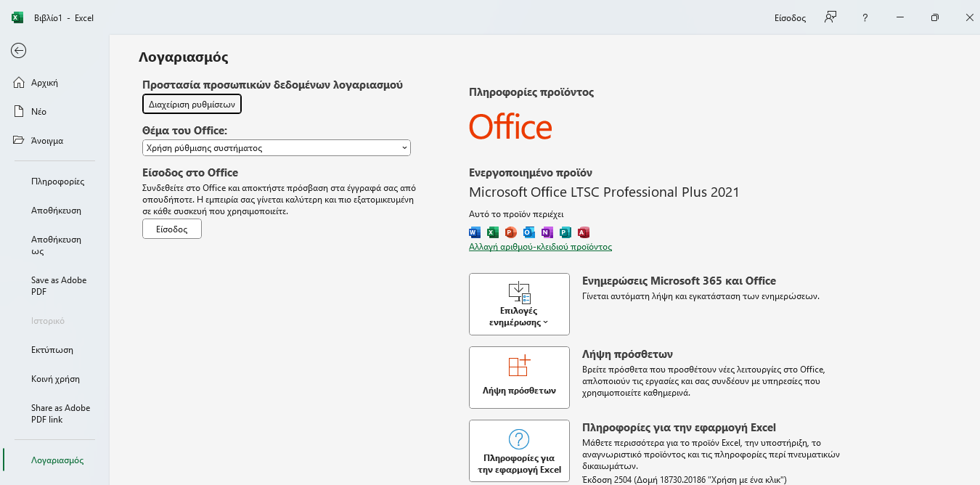Screen dimensions: 980x485
Task: Click Είσοδος in the title bar
Action: point(791,18)
